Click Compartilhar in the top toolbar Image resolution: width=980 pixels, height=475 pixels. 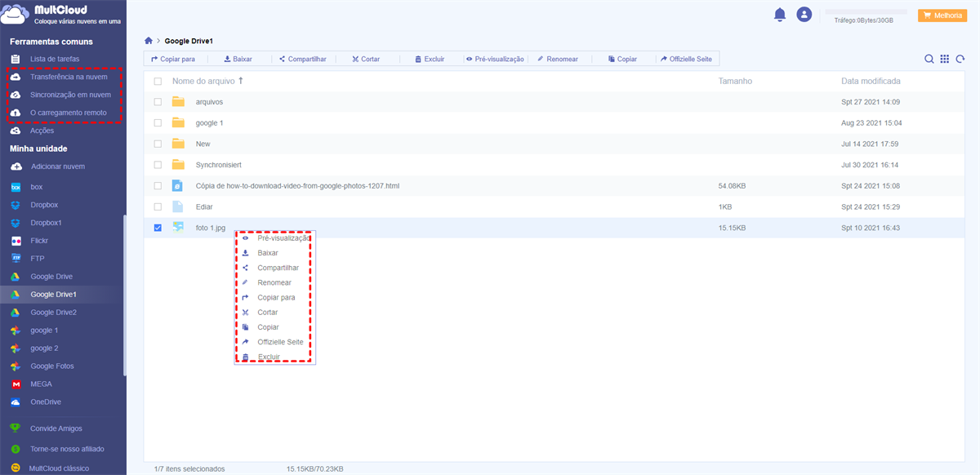[x=302, y=59]
